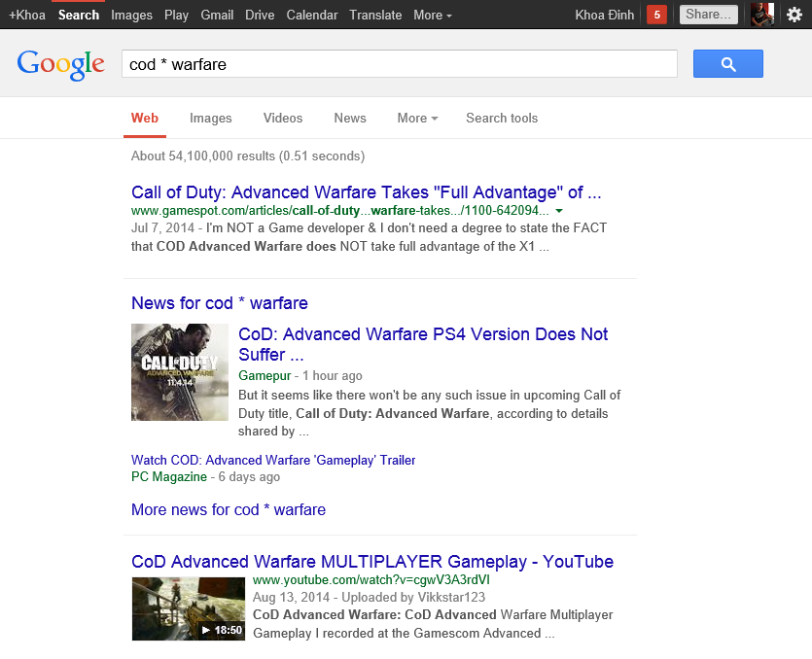This screenshot has width=812, height=659.
Task: Open the settings gear menu
Action: click(x=797, y=15)
